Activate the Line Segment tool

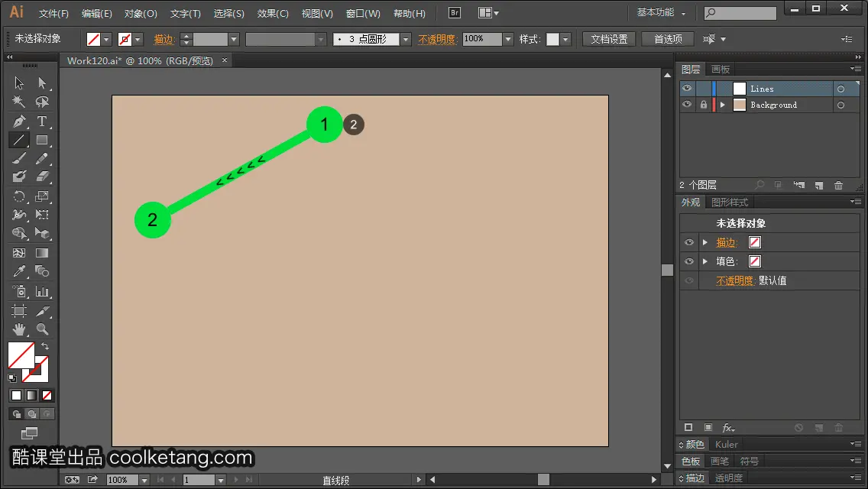(19, 140)
